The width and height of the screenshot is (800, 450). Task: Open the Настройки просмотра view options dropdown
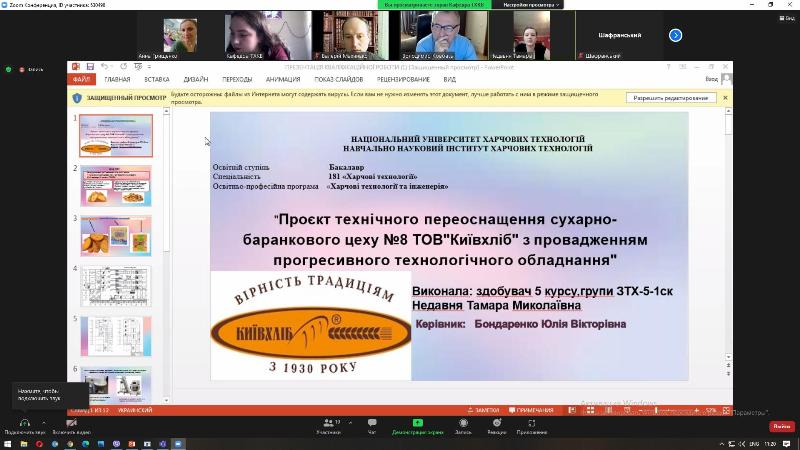531,5
